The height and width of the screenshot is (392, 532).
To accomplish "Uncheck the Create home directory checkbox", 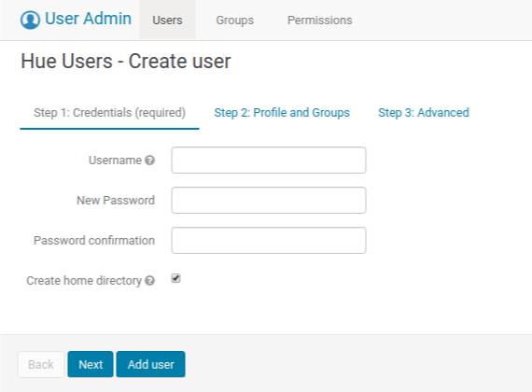I will (175, 279).
